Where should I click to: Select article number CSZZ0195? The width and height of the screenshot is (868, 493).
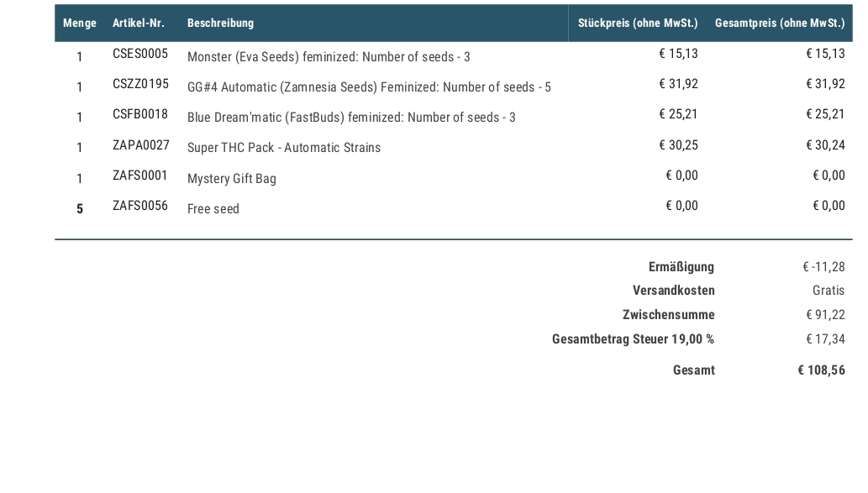(140, 84)
